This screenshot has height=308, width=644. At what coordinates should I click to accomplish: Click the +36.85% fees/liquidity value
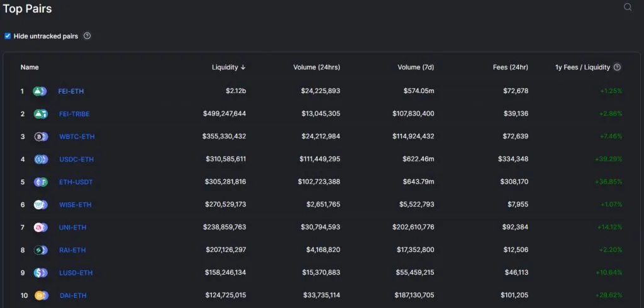[x=609, y=182]
